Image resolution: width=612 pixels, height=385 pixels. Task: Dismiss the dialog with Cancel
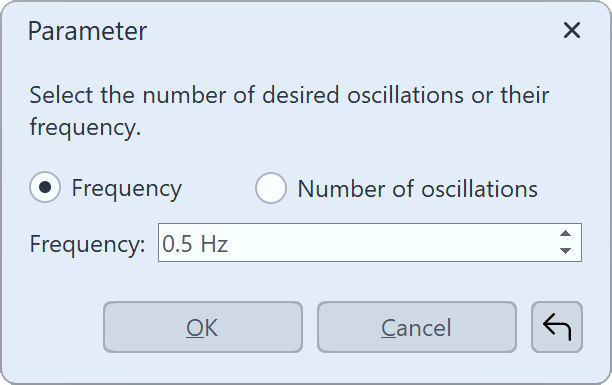pos(417,327)
